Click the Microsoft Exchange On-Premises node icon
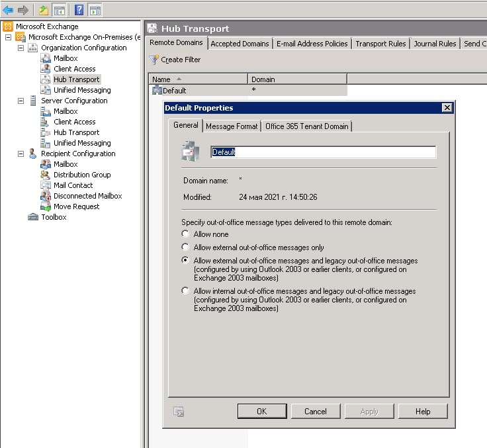This screenshot has width=487, height=448. click(x=21, y=37)
